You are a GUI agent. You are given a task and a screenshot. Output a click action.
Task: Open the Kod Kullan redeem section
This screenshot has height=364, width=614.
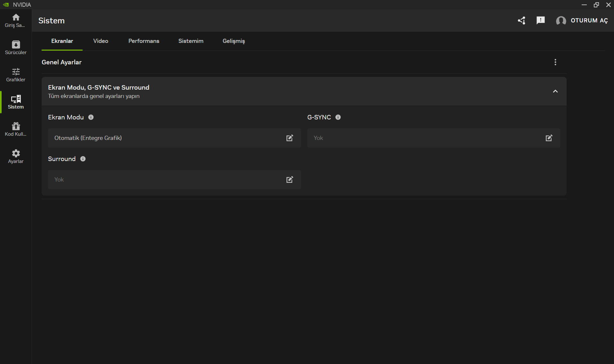16,129
